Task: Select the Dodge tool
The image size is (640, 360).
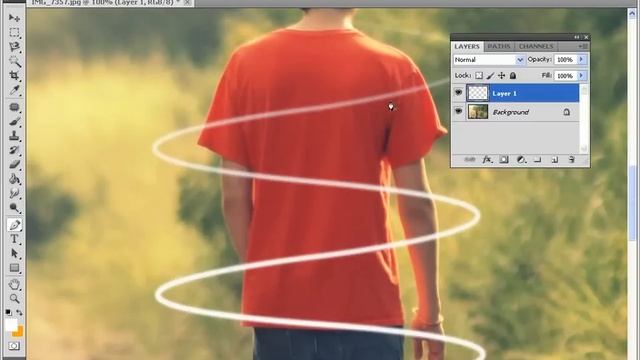Action: point(14,208)
